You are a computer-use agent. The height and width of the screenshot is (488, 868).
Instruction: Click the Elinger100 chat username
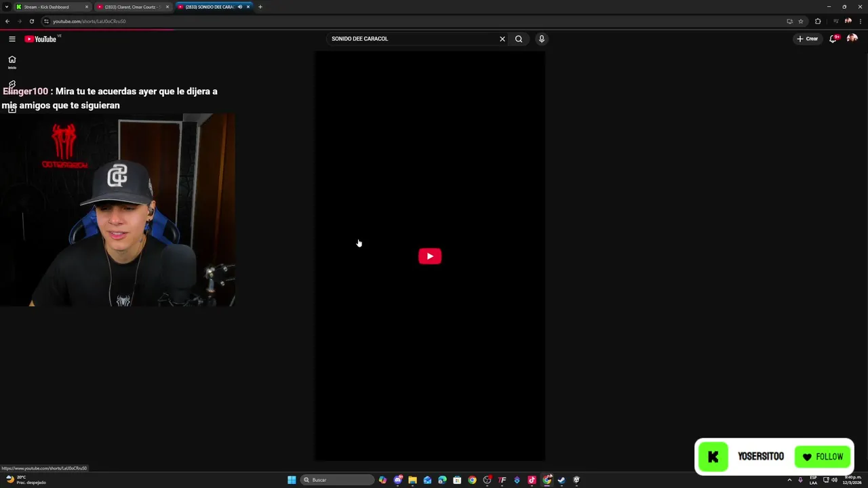click(25, 91)
